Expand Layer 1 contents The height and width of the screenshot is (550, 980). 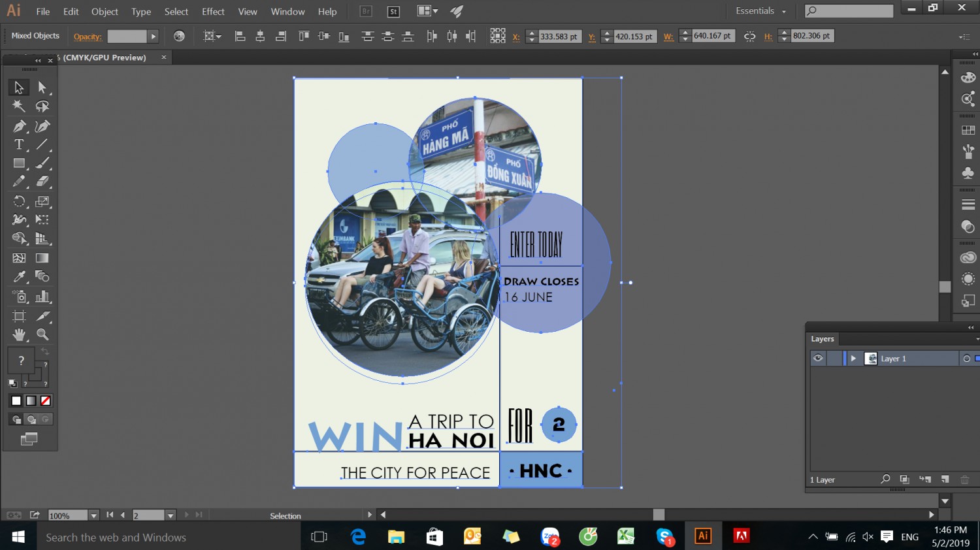(853, 359)
